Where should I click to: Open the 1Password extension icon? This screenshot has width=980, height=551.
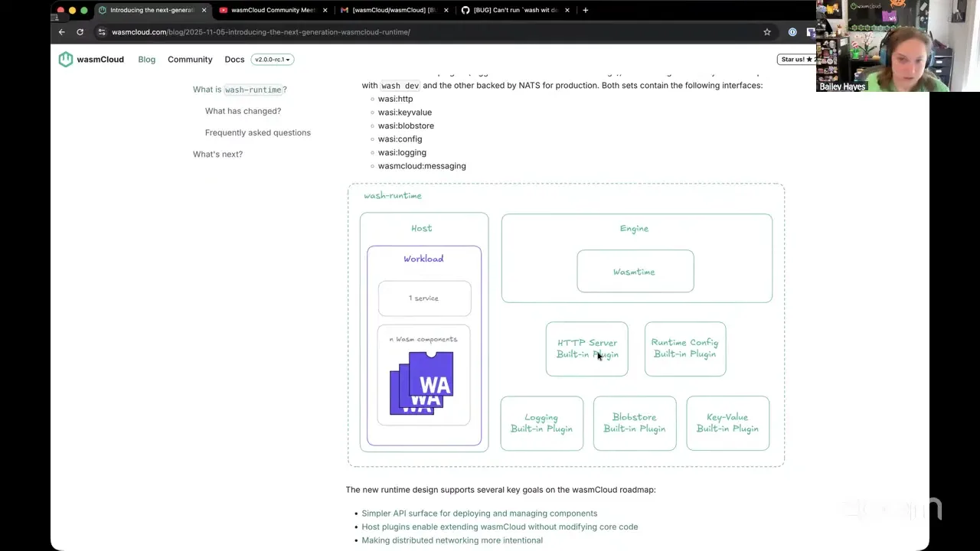pyautogui.click(x=792, y=32)
